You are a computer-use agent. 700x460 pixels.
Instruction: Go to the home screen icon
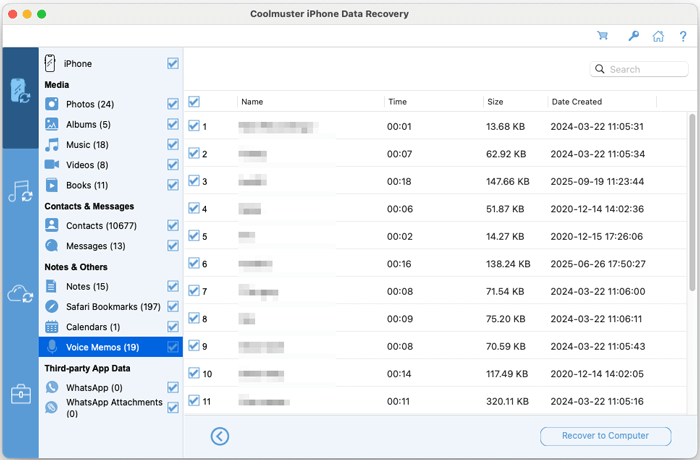coord(658,36)
